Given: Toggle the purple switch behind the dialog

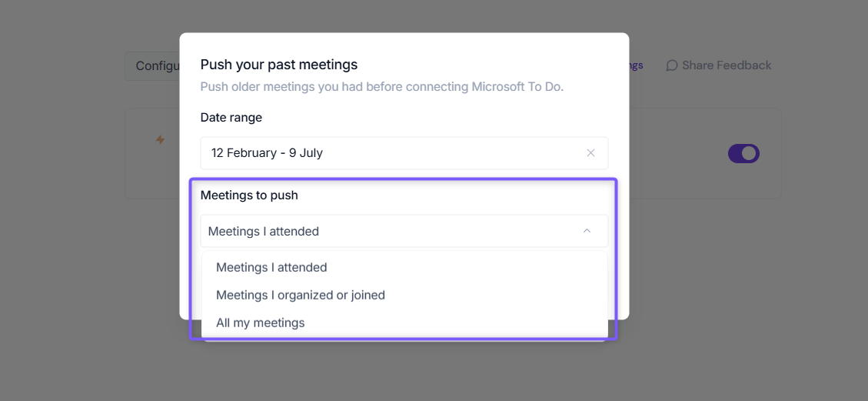Looking at the screenshot, I should 743,153.
